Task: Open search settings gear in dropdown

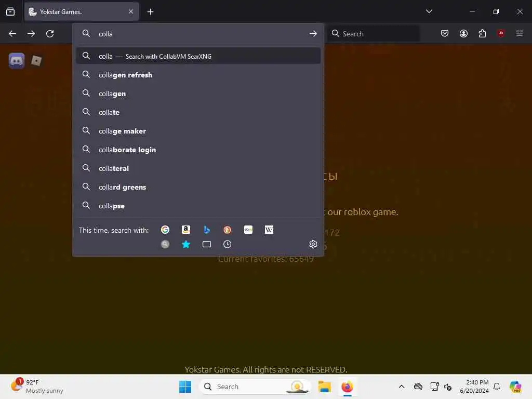Action: point(313,244)
